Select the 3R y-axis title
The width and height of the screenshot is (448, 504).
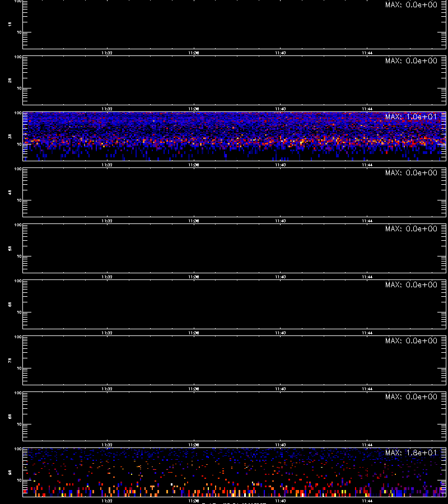coord(10,136)
